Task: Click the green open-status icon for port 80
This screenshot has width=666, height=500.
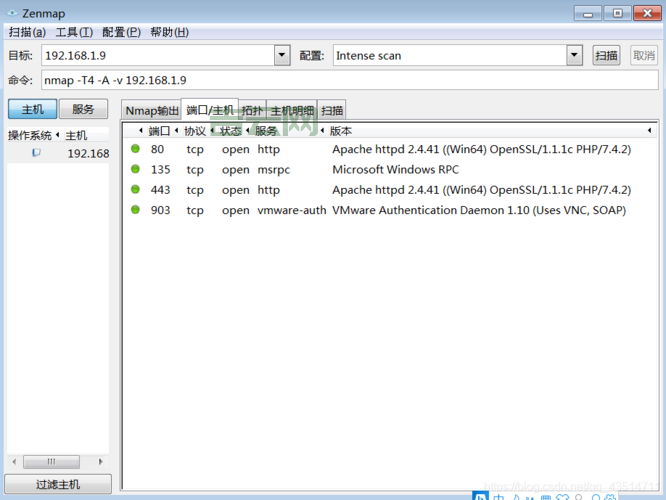Action: 135,149
